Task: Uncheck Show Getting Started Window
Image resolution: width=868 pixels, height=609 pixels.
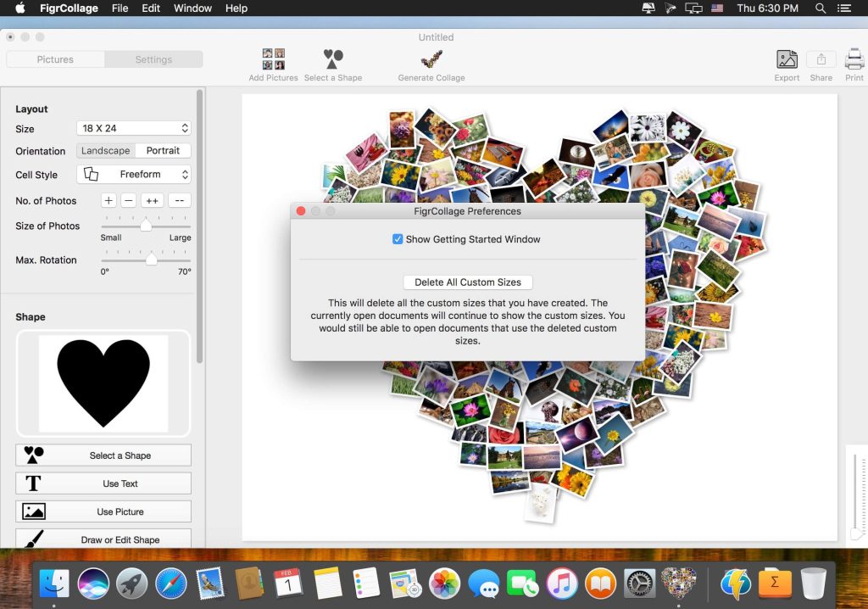Action: click(x=398, y=239)
